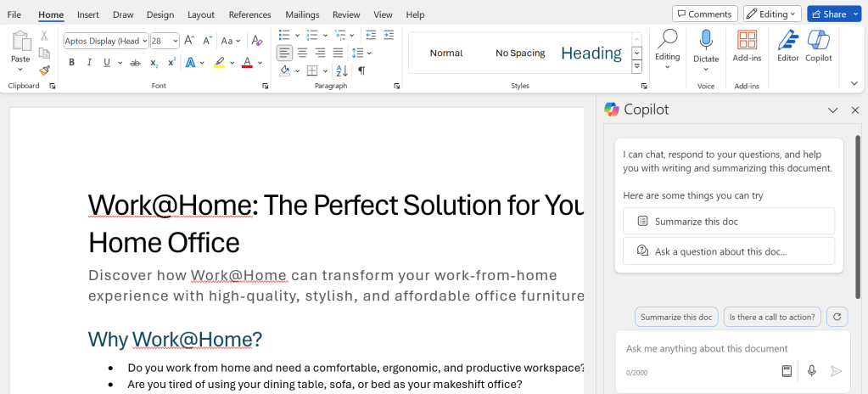The image size is (868, 394).
Task: Decrease font size with smaller A
Action: (x=208, y=41)
